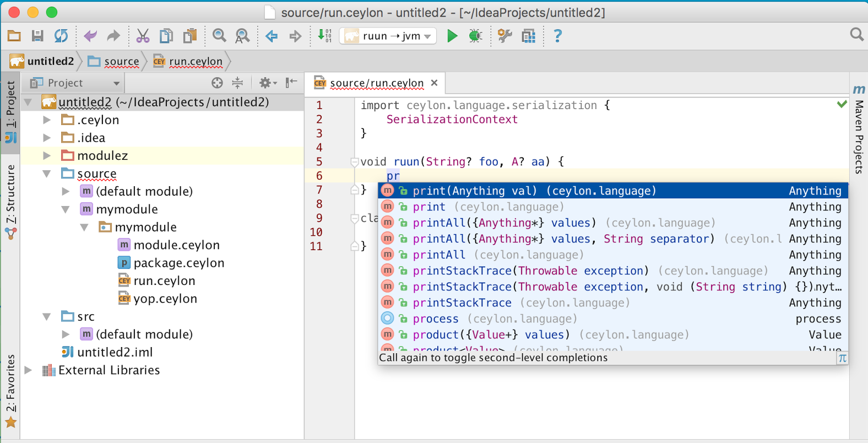Open the 7: Structure tool window

10,202
